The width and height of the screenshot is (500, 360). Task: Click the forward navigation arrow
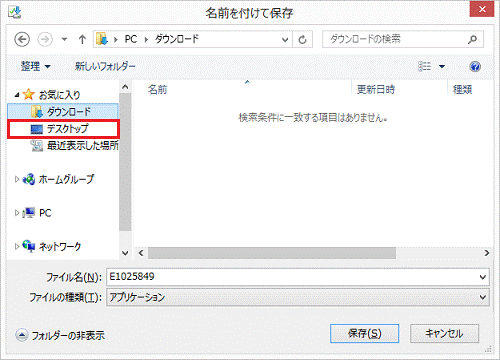click(45, 40)
